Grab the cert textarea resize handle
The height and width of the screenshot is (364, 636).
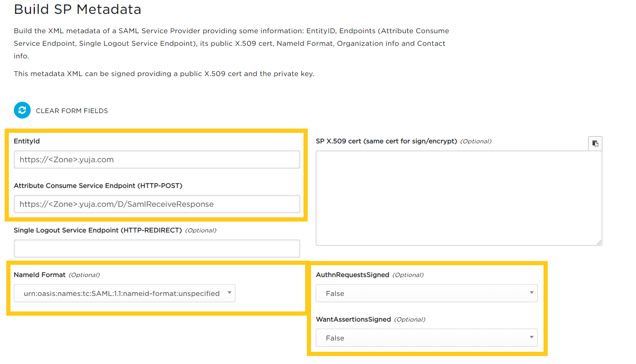(599, 243)
